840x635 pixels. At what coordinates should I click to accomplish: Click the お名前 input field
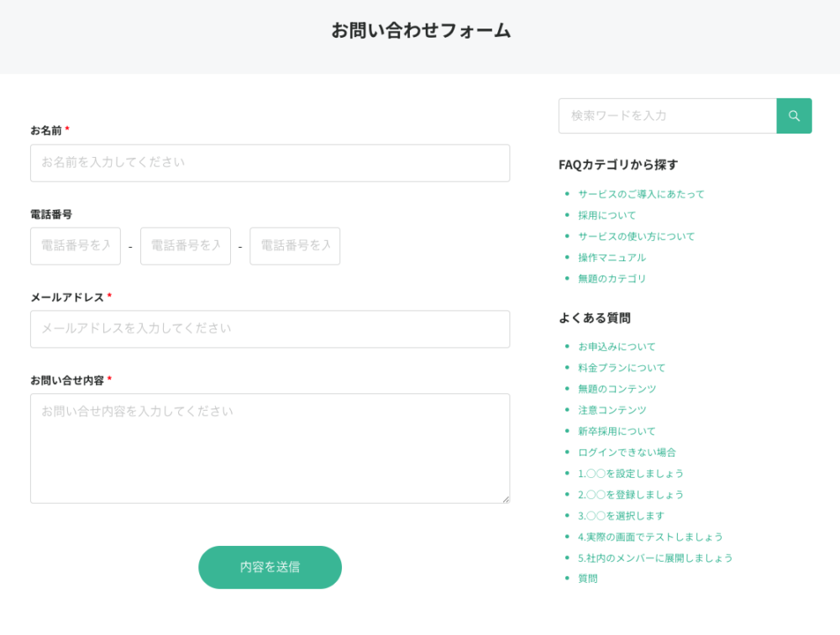pos(270,163)
